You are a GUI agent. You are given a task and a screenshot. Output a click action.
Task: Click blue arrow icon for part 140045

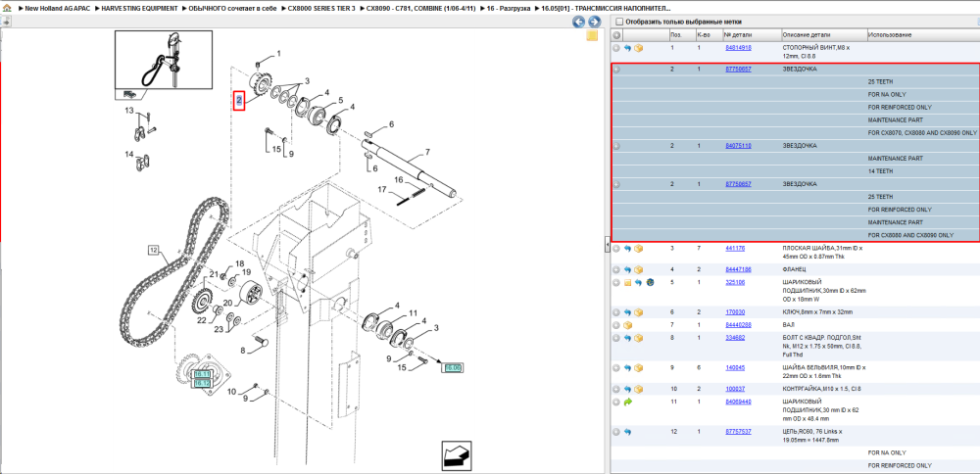tap(628, 368)
